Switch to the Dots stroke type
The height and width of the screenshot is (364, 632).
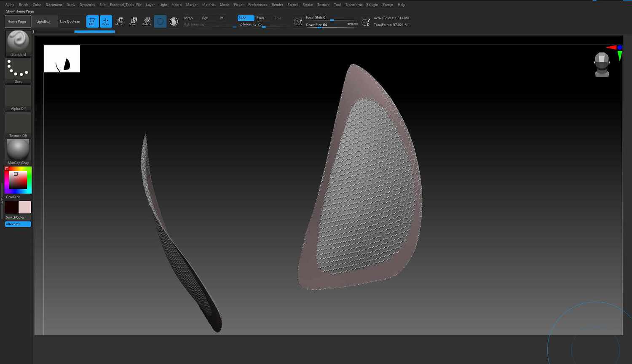pyautogui.click(x=18, y=69)
